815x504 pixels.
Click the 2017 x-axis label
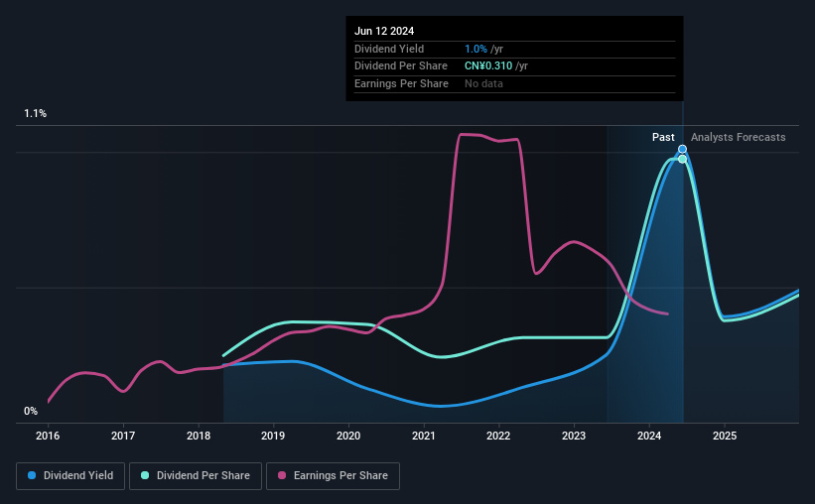pyautogui.click(x=123, y=436)
